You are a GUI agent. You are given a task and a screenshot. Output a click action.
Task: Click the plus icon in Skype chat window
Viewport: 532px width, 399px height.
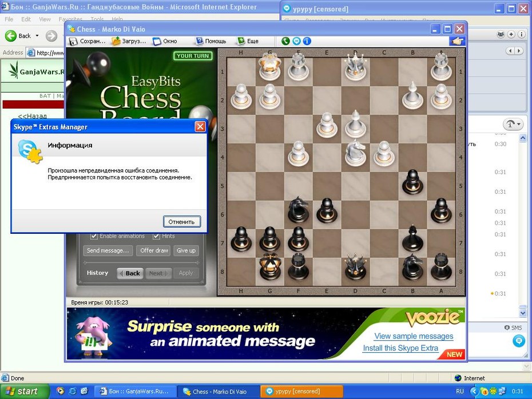pos(511,34)
